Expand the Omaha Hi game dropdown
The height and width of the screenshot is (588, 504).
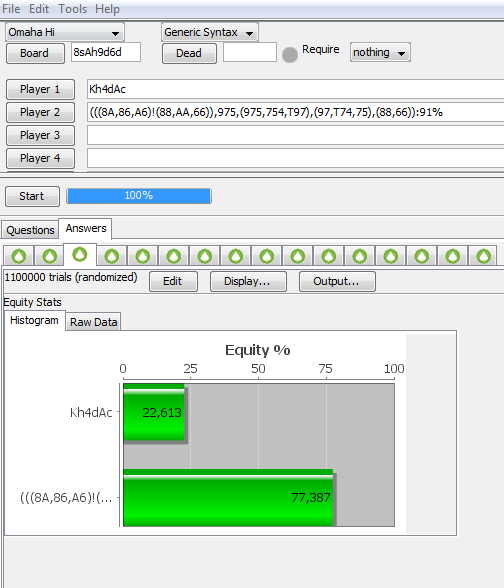point(64,33)
